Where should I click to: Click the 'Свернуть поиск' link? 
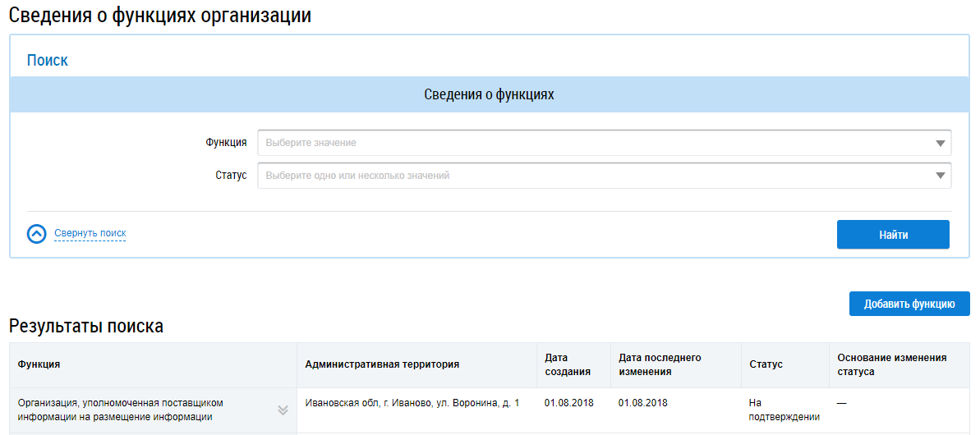(90, 233)
